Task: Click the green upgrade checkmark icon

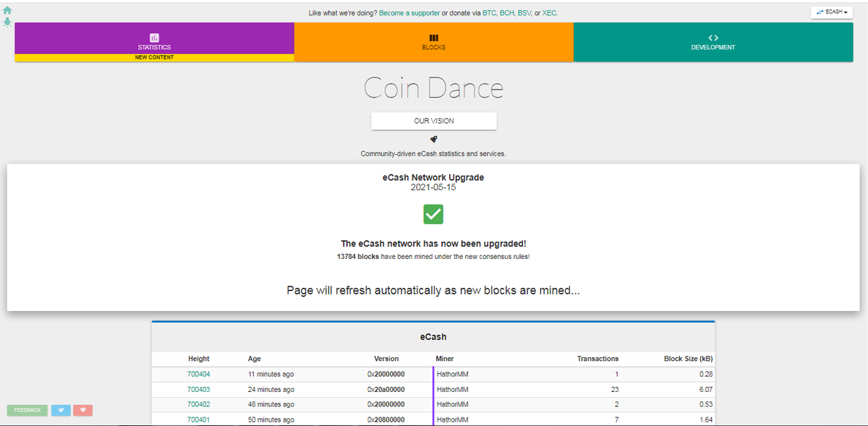Action: click(x=433, y=214)
